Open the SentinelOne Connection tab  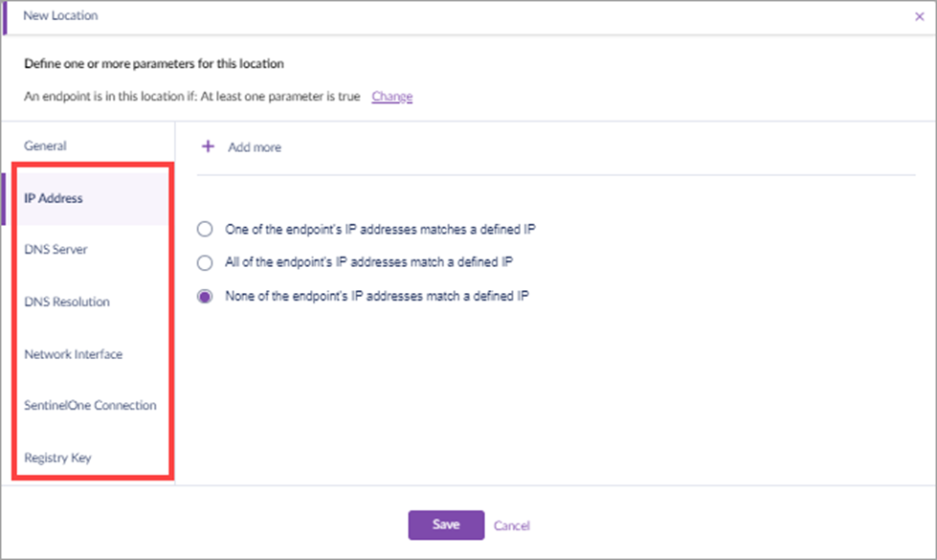point(90,406)
